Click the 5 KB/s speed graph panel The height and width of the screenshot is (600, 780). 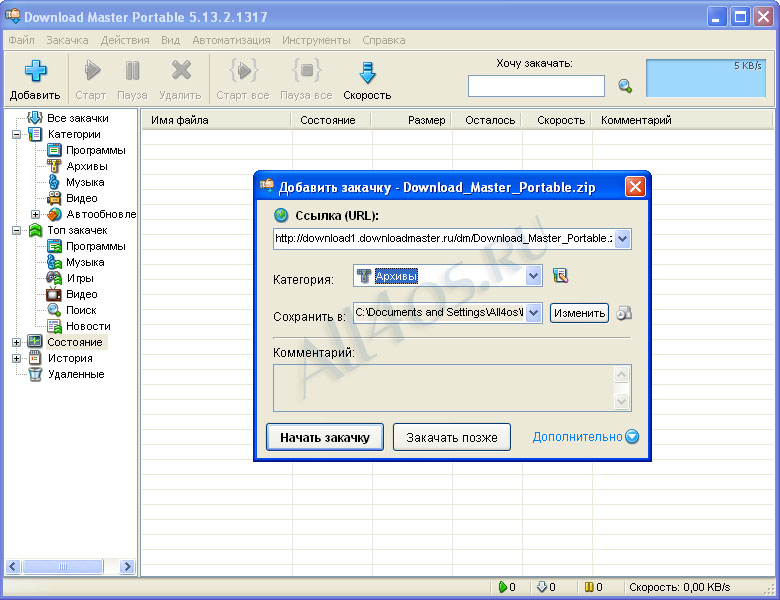[705, 78]
